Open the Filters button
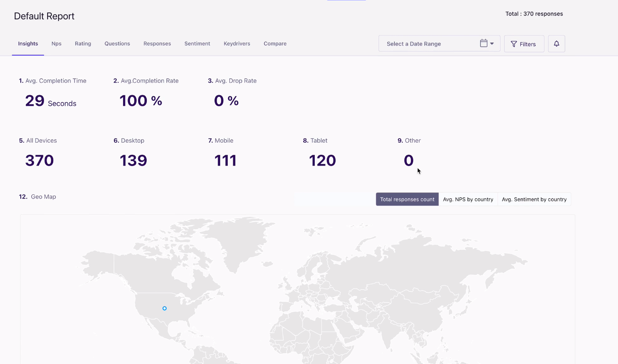Viewport: 618px width, 364px height. (x=523, y=44)
